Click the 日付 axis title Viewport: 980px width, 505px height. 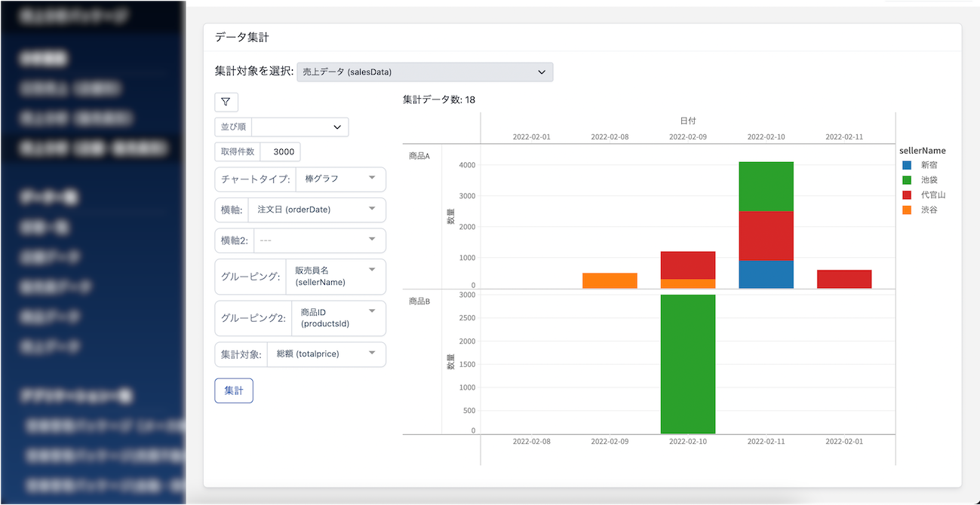[687, 121]
